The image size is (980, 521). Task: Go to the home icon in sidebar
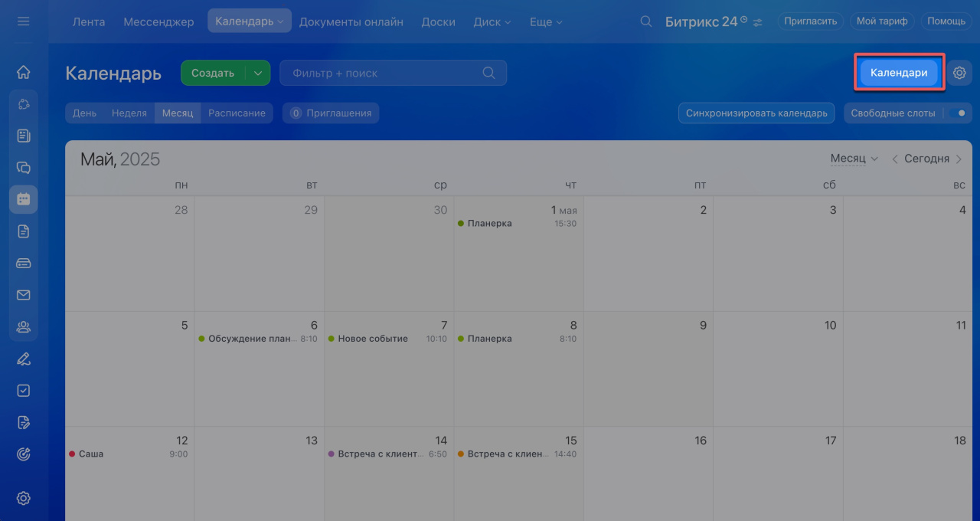(23, 72)
